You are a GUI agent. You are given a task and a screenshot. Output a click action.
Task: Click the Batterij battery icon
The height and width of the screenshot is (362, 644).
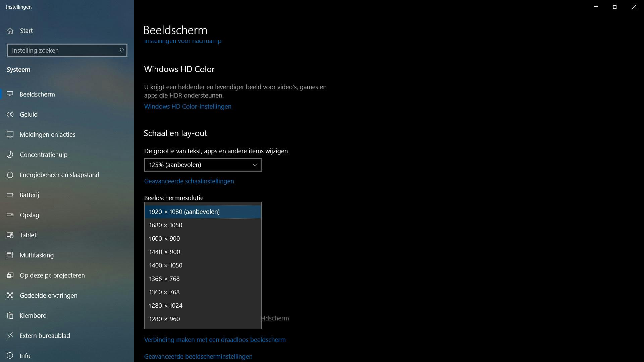(x=10, y=195)
